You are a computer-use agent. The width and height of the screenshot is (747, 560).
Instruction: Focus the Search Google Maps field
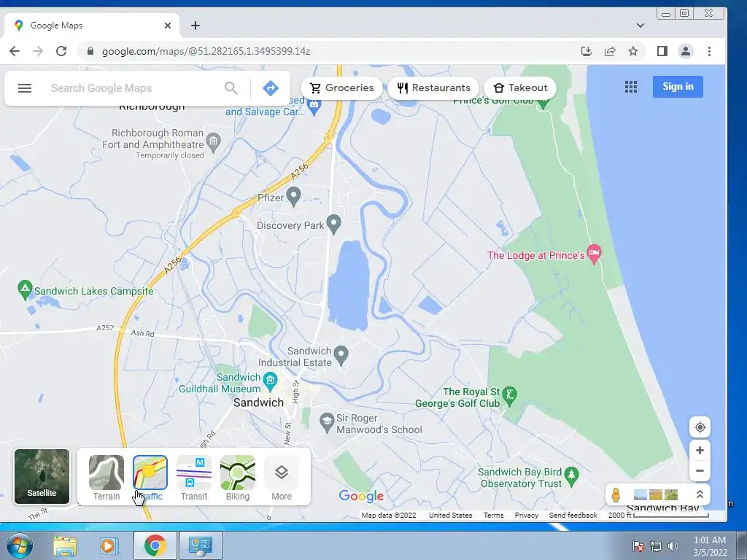(x=133, y=88)
